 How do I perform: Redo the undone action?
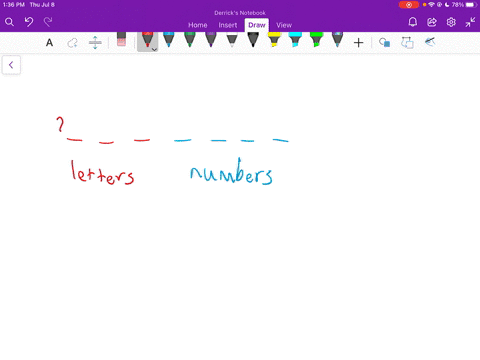tap(48, 22)
